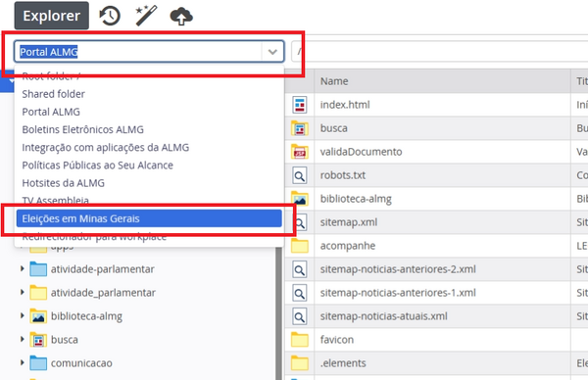Open favicon in the file list
Screen dimensions: 588x380
pos(337,340)
